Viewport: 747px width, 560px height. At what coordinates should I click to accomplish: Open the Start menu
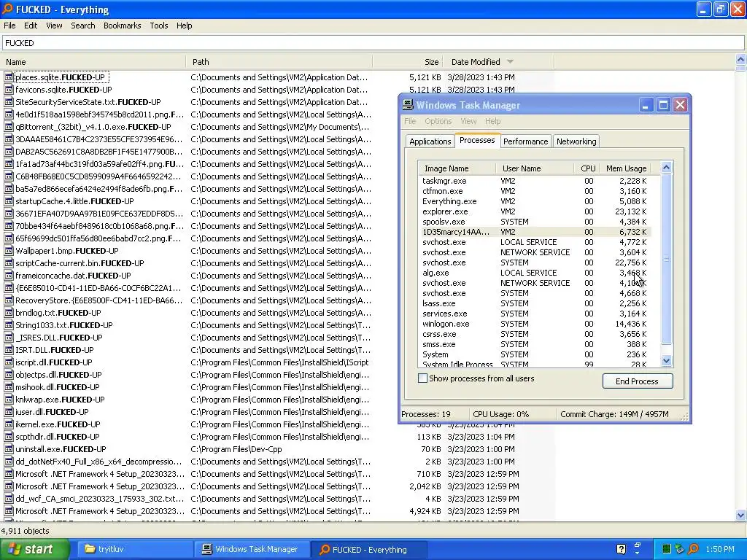point(34,549)
